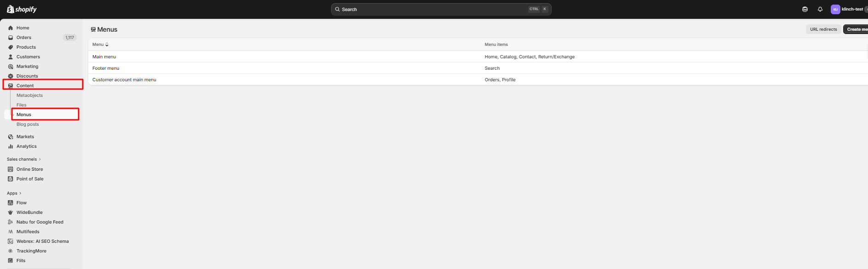
Task: Open Metaobjects under Content
Action: pos(29,95)
